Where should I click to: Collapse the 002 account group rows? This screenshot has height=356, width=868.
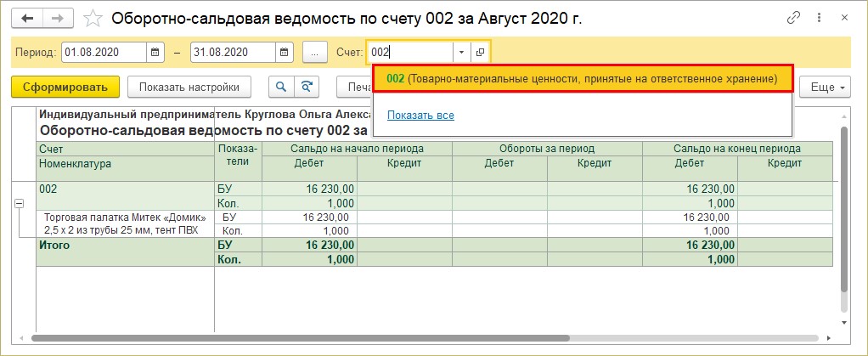pyautogui.click(x=19, y=204)
